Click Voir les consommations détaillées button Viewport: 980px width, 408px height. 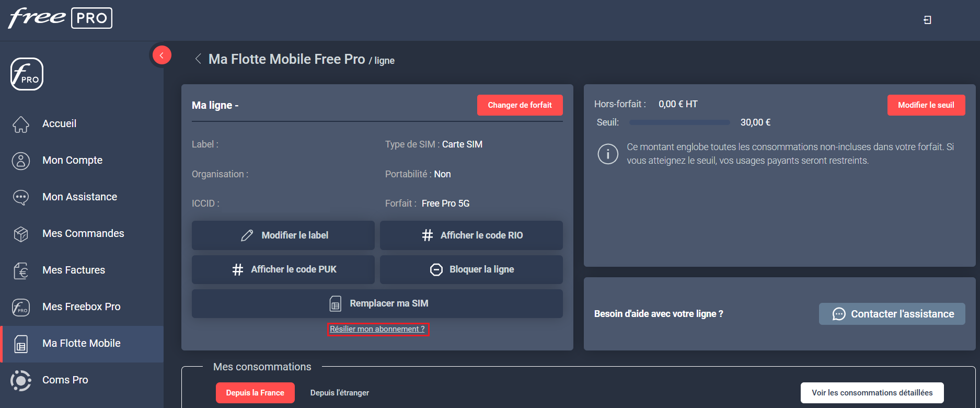pyautogui.click(x=872, y=393)
